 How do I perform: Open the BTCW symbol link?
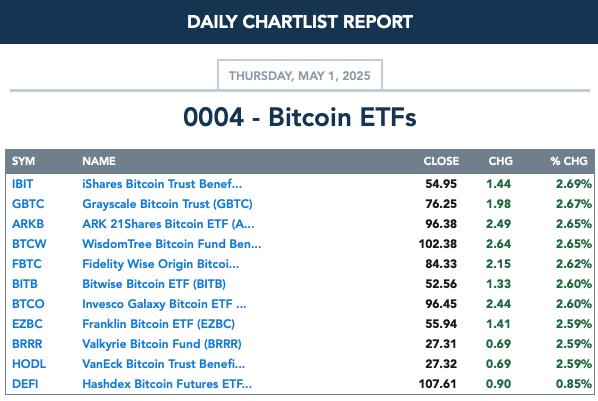tap(29, 244)
